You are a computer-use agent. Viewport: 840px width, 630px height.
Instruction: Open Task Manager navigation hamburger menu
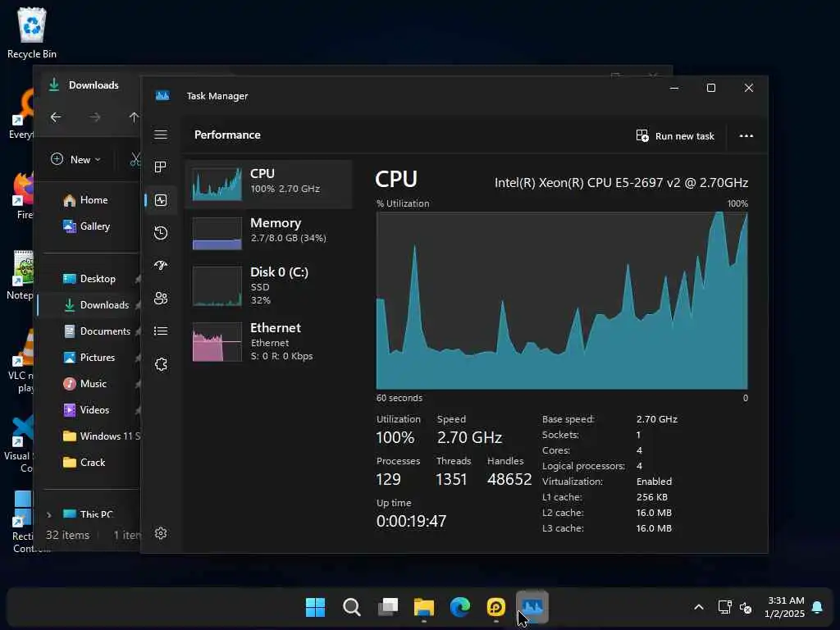[x=161, y=135]
